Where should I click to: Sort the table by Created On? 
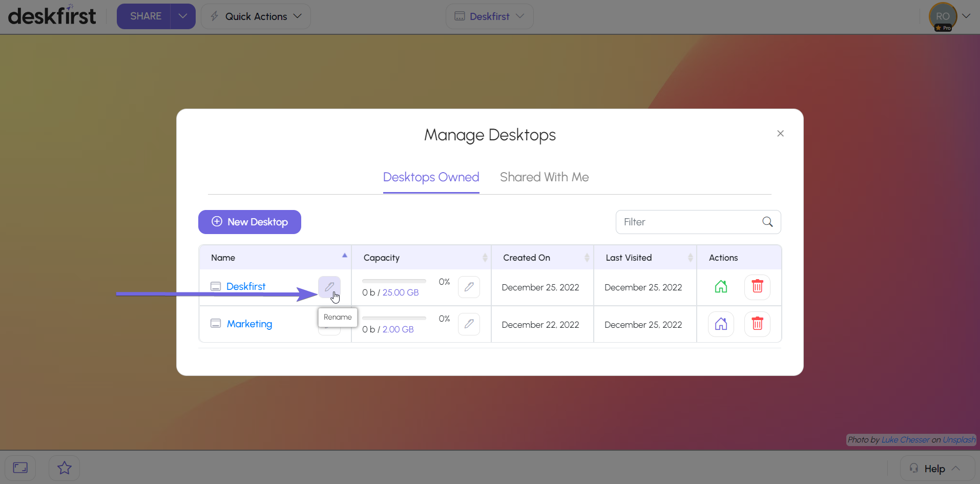(543, 258)
